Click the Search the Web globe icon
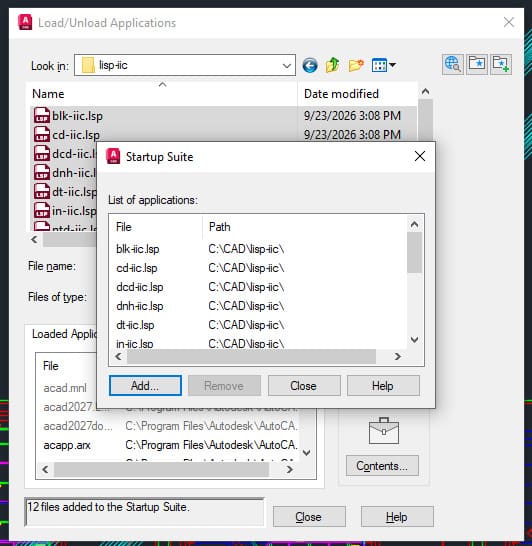Image resolution: width=532 pixels, height=546 pixels. [453, 64]
